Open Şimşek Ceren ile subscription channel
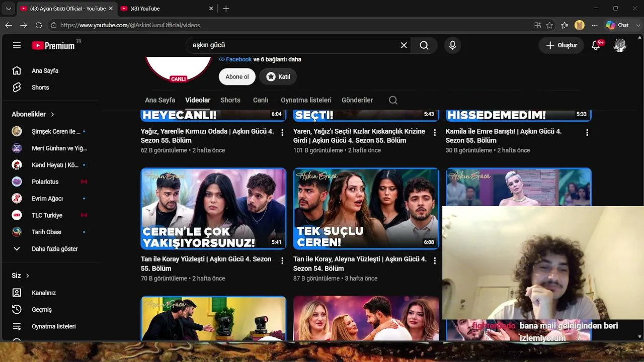Image resolution: width=644 pixels, height=362 pixels. coord(50,131)
